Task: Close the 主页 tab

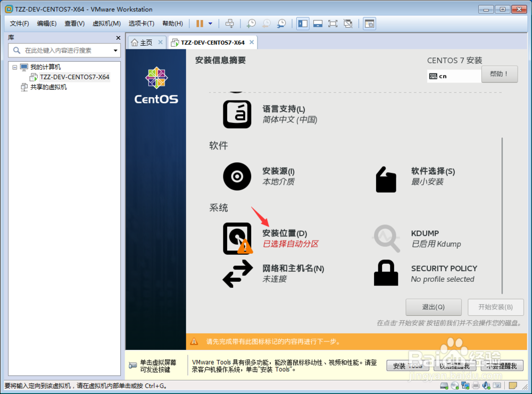Action: tap(161, 43)
